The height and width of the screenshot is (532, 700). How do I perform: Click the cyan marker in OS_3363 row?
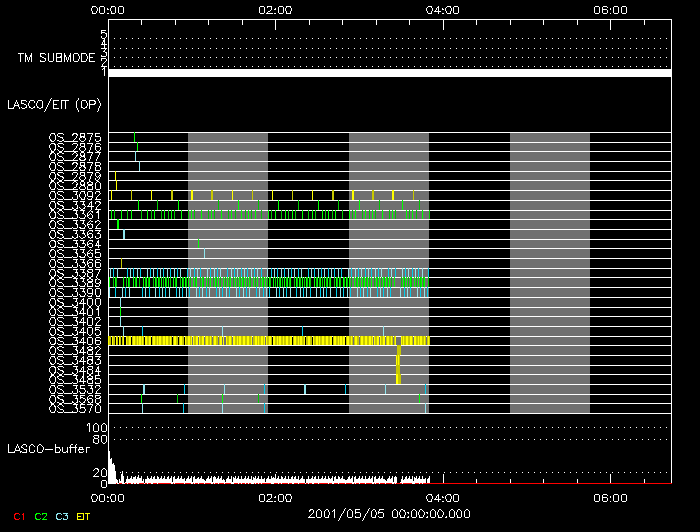pos(124,234)
